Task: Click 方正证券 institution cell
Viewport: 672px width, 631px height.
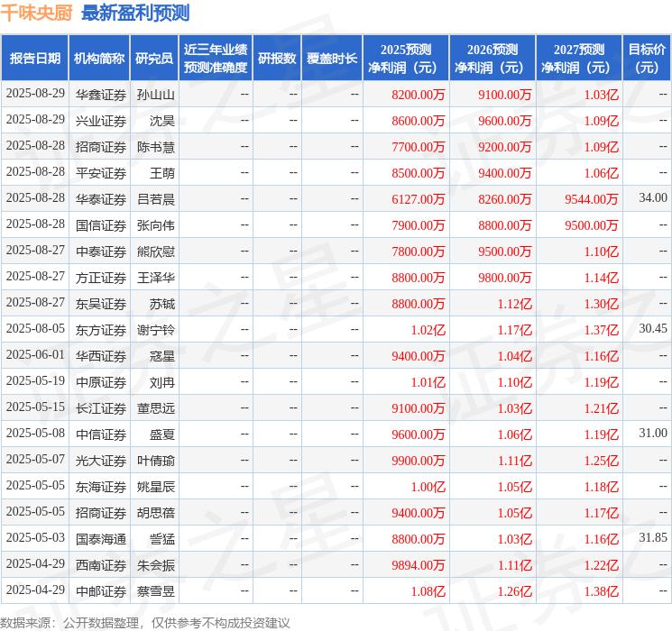Action: point(101,278)
